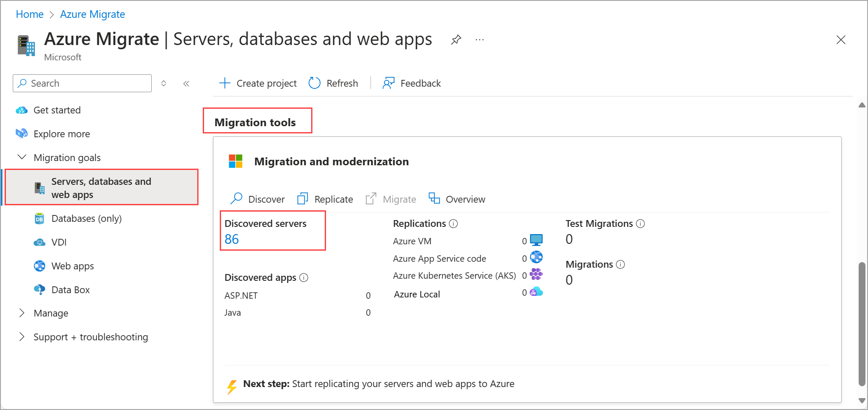Click the Migrations info icon

[620, 265]
